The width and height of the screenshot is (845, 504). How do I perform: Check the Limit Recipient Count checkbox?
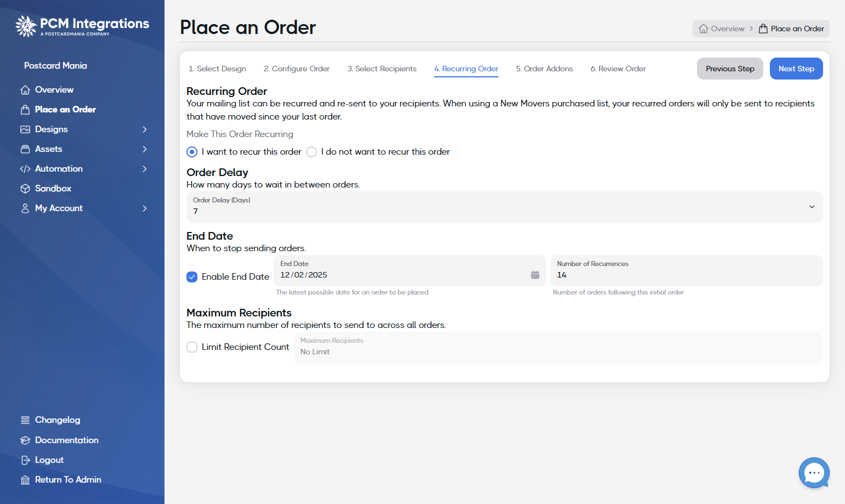point(192,347)
